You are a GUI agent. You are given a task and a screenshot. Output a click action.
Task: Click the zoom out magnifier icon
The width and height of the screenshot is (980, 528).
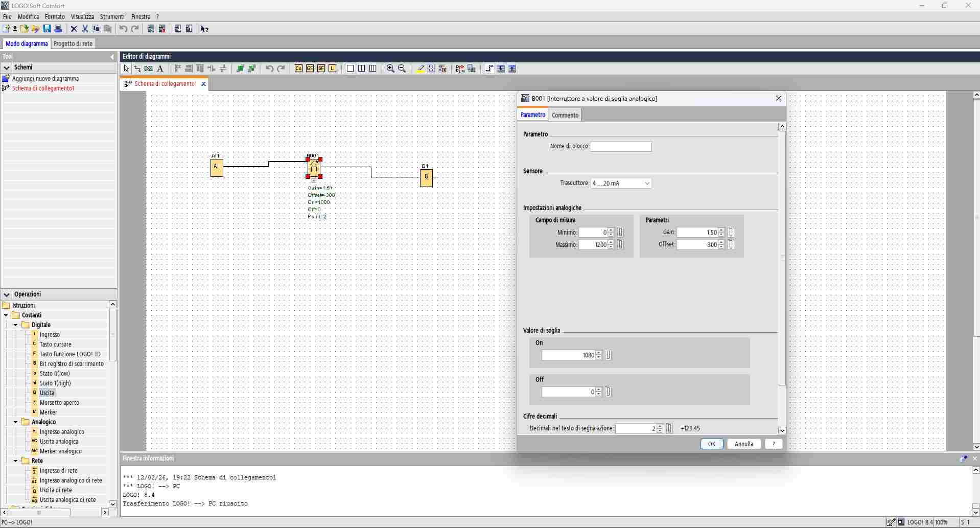click(402, 68)
